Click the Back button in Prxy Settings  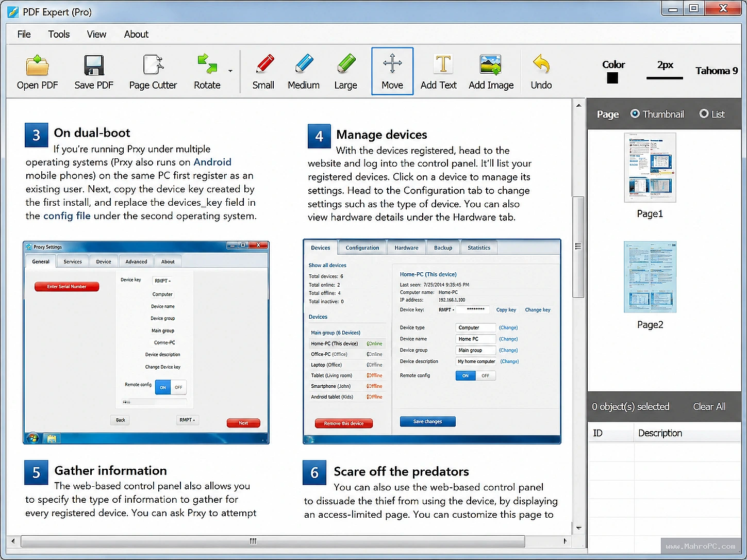pyautogui.click(x=121, y=420)
